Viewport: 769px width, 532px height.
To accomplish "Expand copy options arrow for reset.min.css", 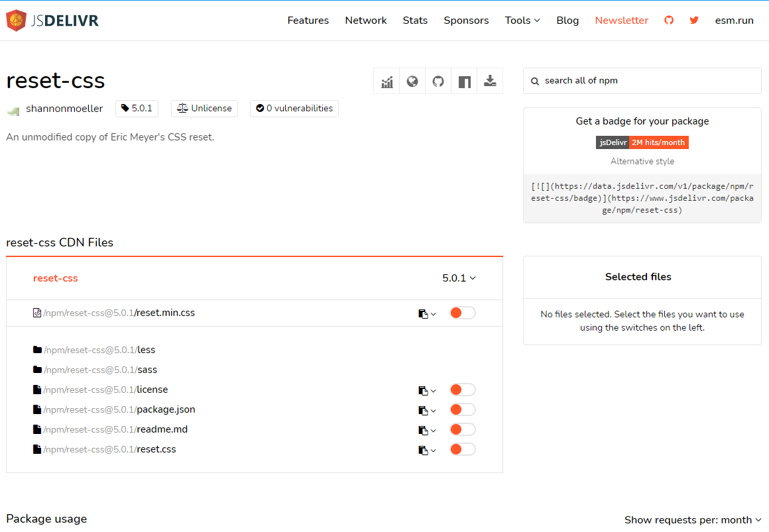I will 433,314.
